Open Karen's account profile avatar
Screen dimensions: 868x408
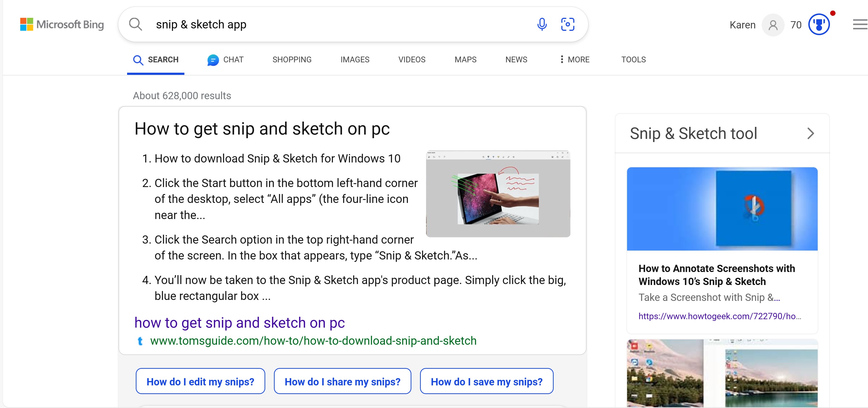click(x=773, y=25)
